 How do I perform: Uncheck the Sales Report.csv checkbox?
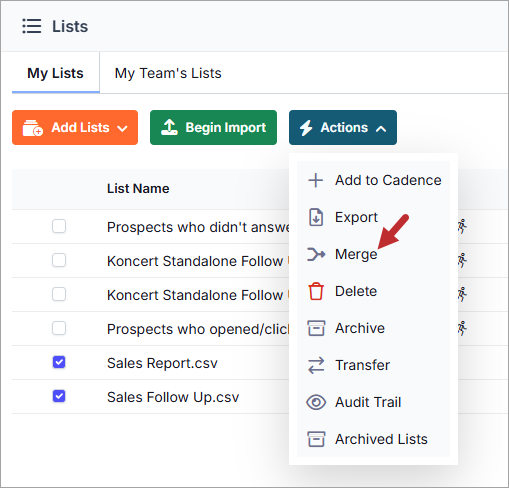pyautogui.click(x=59, y=362)
